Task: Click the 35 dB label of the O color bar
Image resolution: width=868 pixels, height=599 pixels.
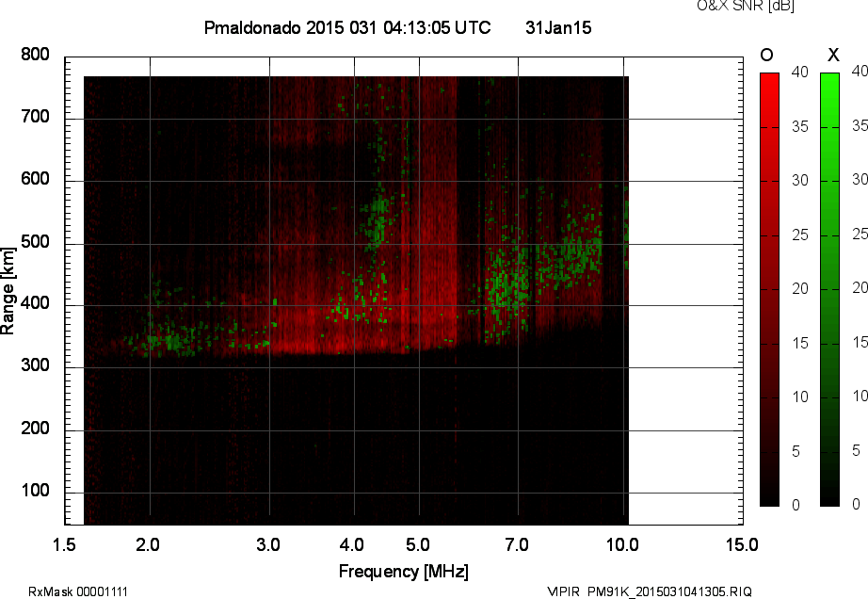Action: [x=800, y=127]
